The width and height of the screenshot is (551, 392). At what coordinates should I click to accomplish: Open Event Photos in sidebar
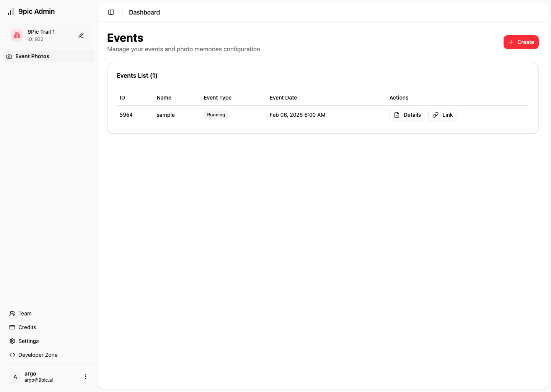(x=32, y=56)
